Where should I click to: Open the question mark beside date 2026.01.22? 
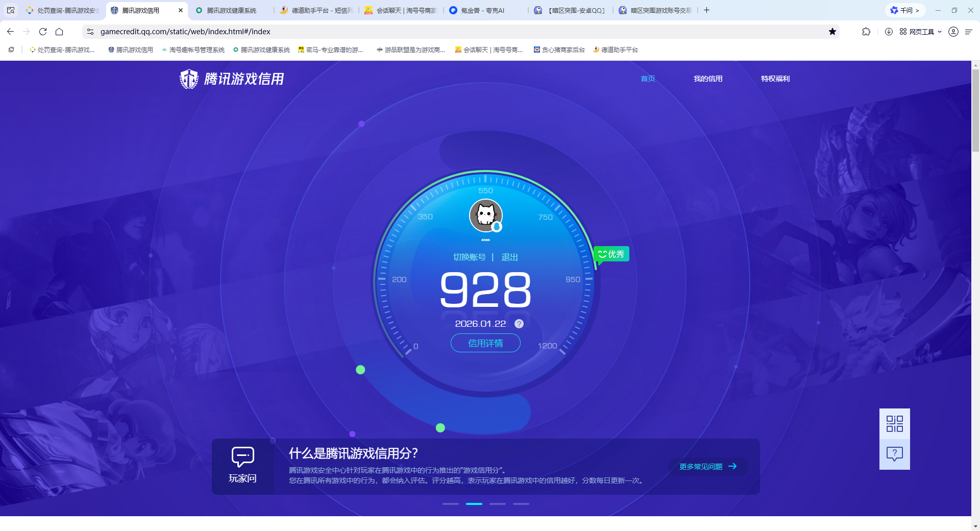[519, 323]
